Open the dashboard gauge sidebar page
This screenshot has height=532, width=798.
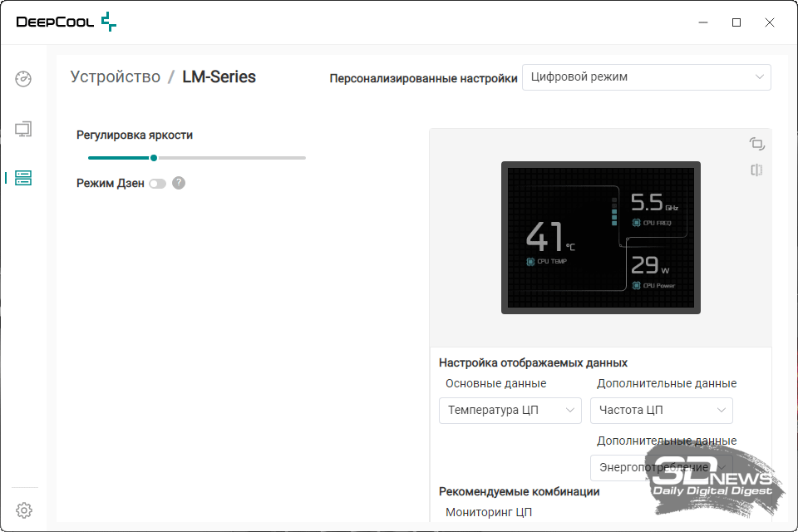(23, 79)
